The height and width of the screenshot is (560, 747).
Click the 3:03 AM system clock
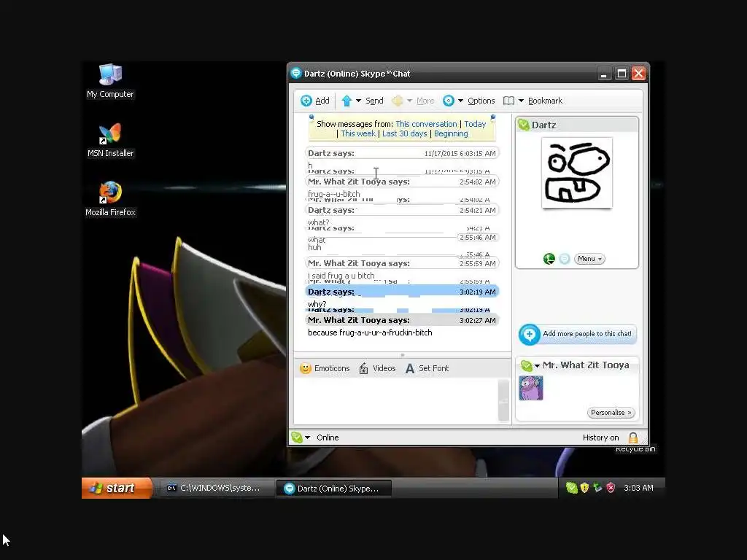pos(638,488)
